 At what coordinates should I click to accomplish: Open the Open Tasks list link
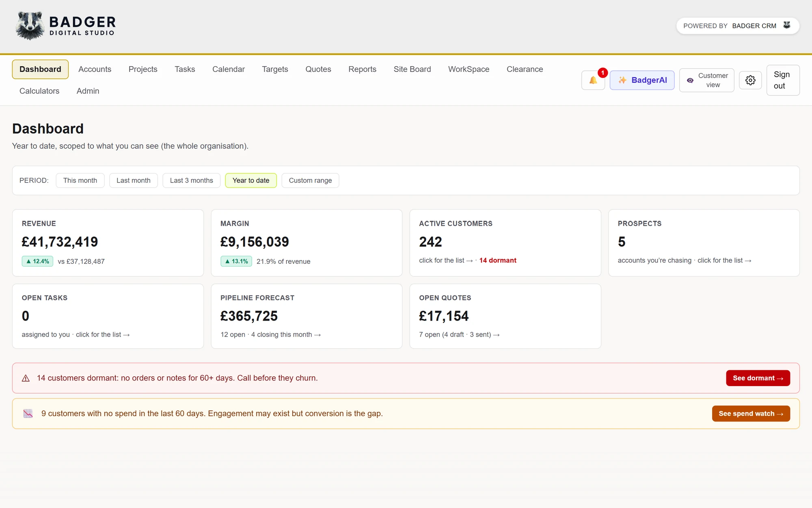pos(103,334)
